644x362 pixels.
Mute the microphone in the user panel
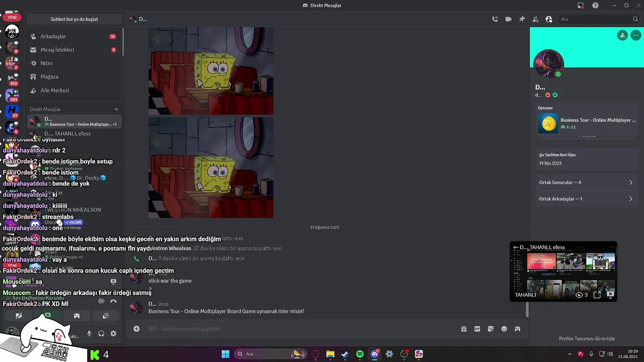[89, 333]
